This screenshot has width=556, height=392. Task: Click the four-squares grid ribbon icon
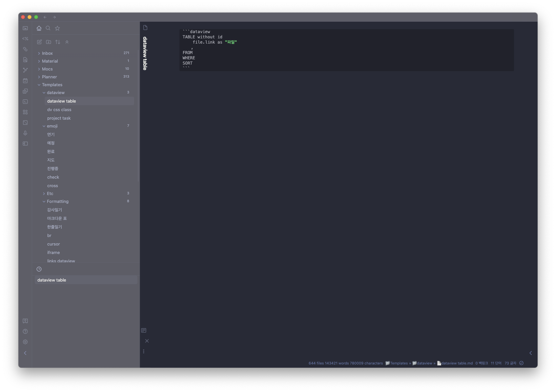(25, 112)
